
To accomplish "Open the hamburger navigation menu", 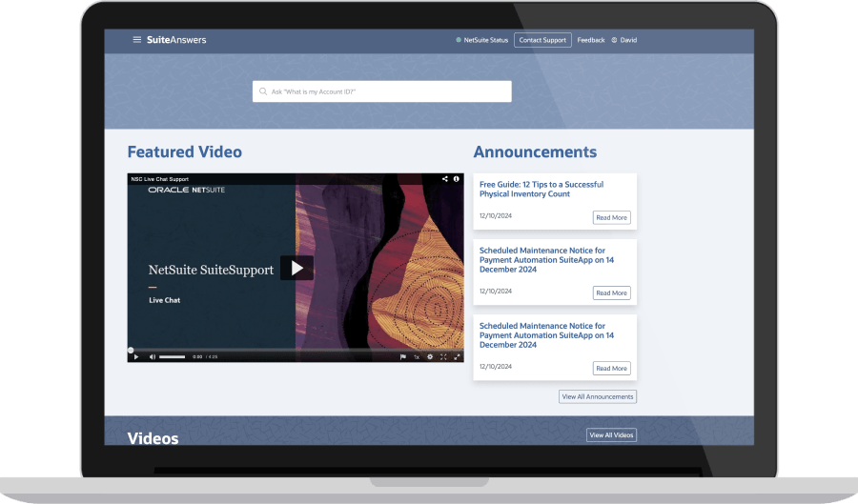I will click(x=136, y=40).
